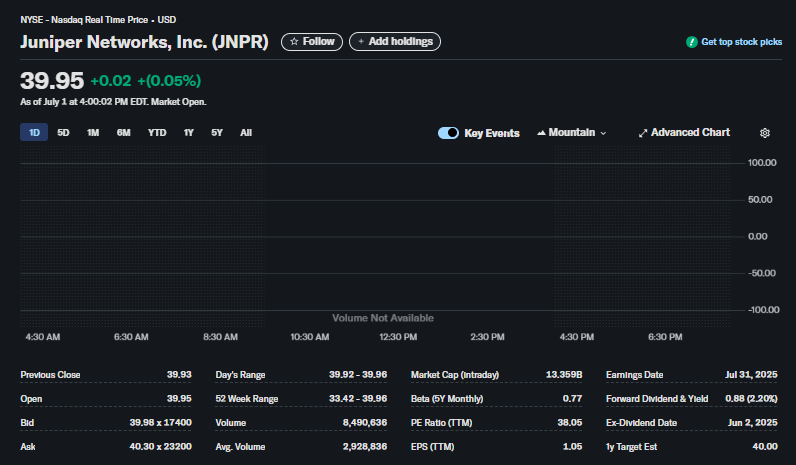The height and width of the screenshot is (465, 796).
Task: Open the Mountain chart type dropdown
Action: click(x=572, y=132)
